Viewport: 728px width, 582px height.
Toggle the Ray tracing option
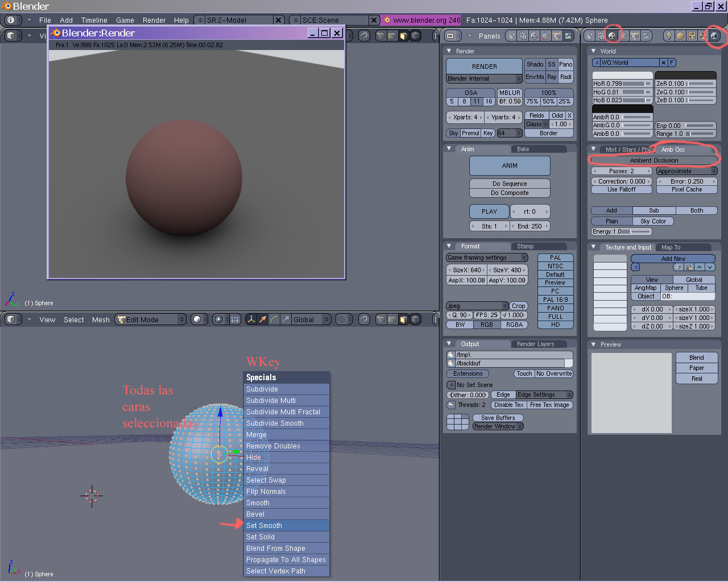coord(552,77)
